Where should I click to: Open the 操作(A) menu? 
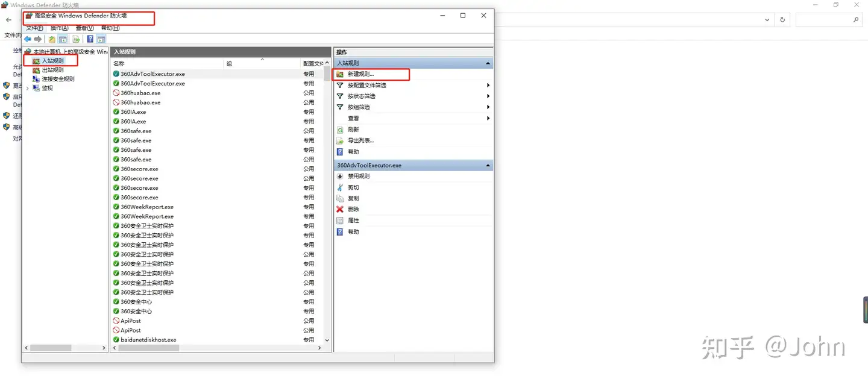point(60,28)
